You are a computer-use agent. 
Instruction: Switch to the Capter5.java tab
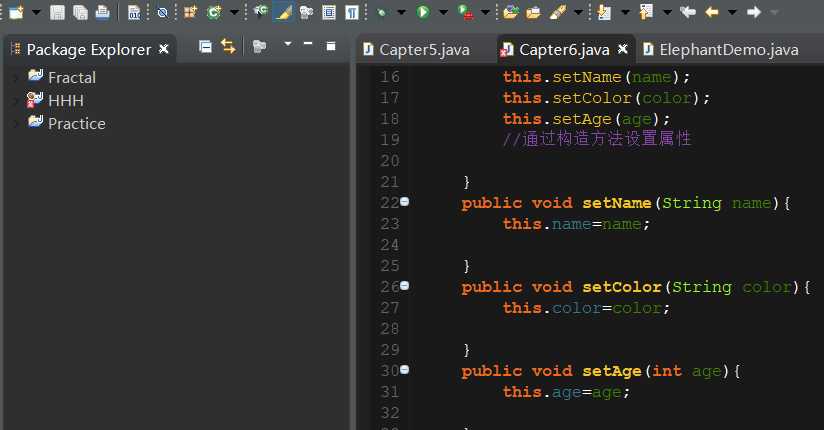pos(424,49)
